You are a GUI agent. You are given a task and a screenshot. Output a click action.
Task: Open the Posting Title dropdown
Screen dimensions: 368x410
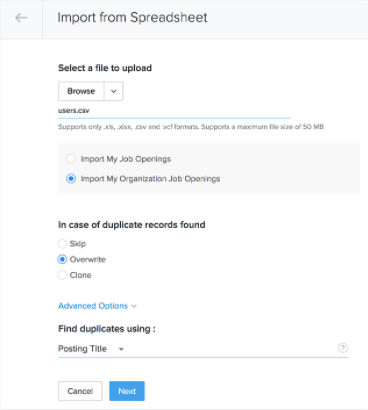[x=91, y=349]
